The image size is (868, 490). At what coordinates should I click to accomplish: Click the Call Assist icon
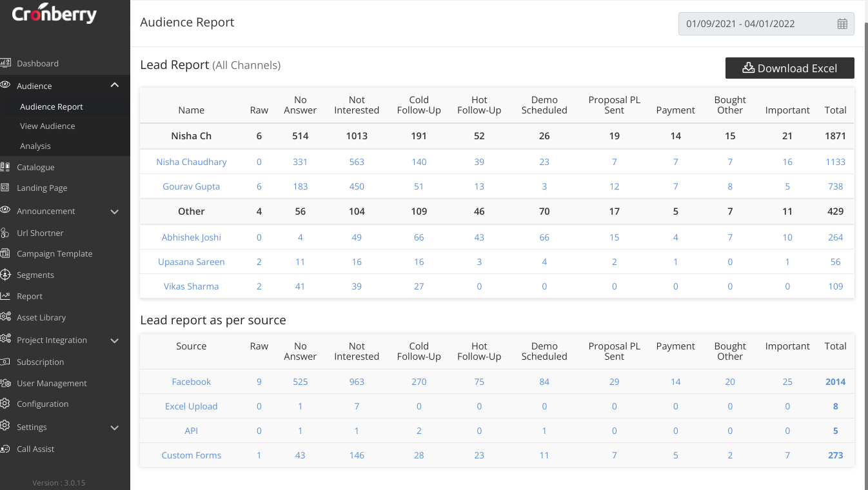pos(5,449)
